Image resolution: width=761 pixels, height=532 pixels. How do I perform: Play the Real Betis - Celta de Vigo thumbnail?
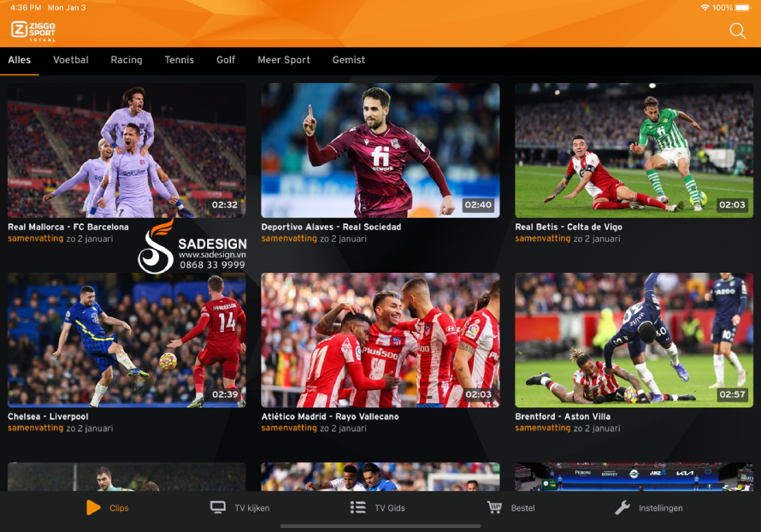tap(634, 150)
